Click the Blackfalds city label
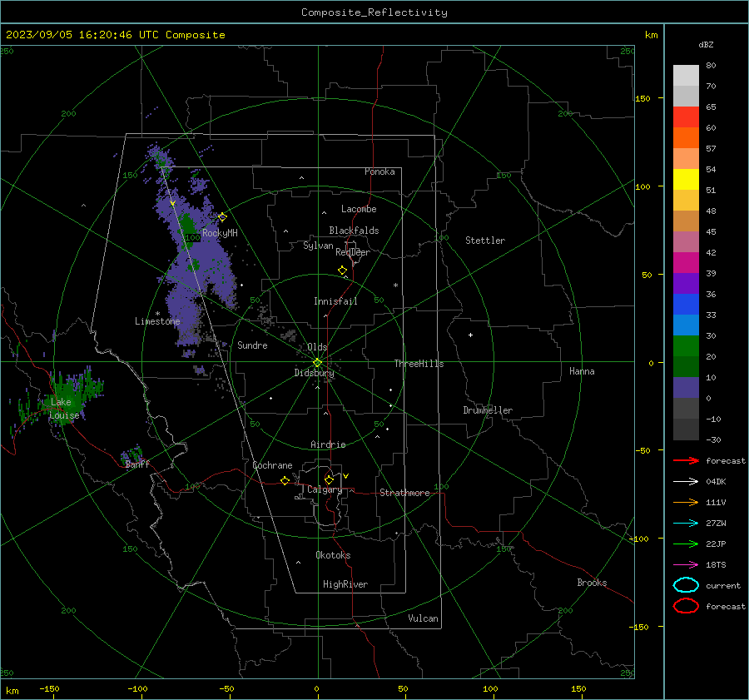The width and height of the screenshot is (749, 700). pyautogui.click(x=354, y=231)
